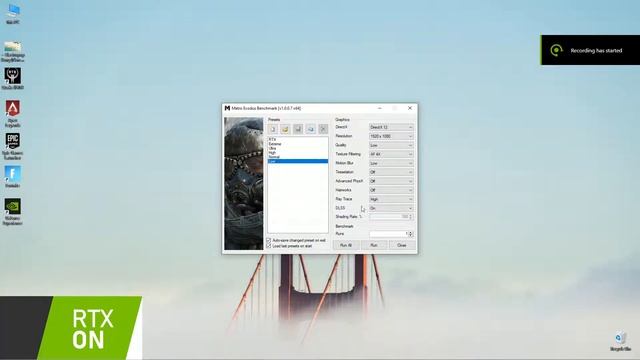Select the landscape image file on desktop
The image size is (640, 360).
pos(13,51)
